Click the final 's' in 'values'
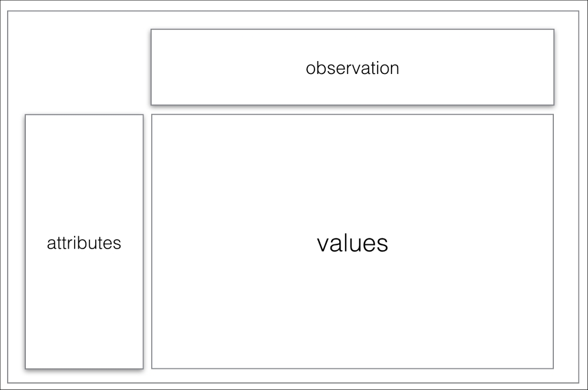 [x=383, y=245]
